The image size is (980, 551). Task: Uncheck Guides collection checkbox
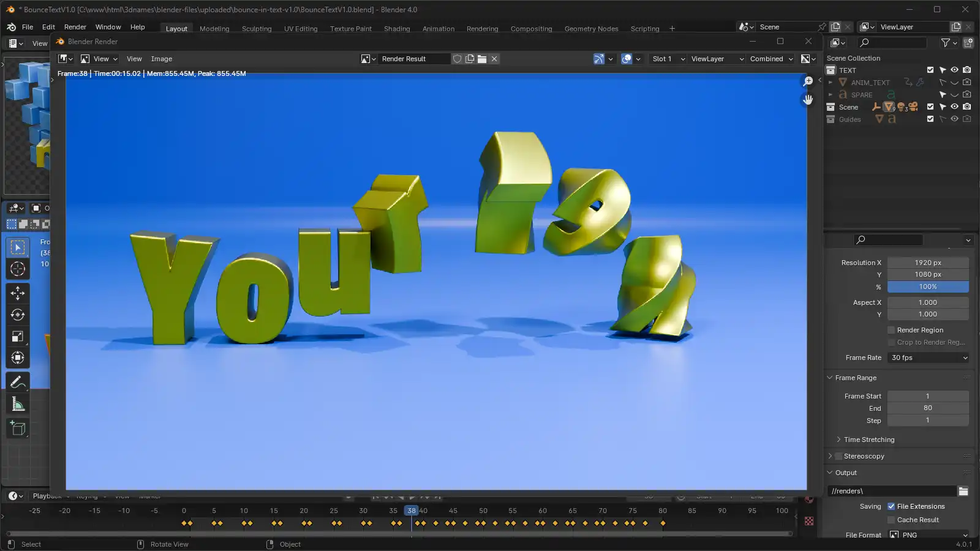[930, 119]
